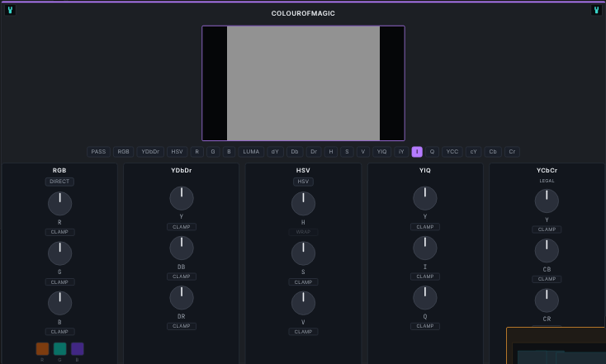The width and height of the screenshot is (606, 364).
Task: Select the H view mode button
Action: click(331, 152)
